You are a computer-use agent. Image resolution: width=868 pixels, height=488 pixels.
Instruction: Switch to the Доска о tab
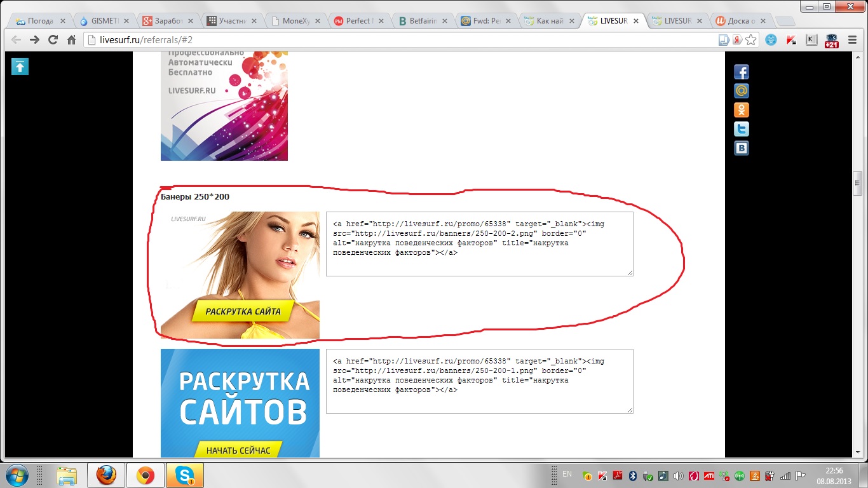tap(742, 21)
